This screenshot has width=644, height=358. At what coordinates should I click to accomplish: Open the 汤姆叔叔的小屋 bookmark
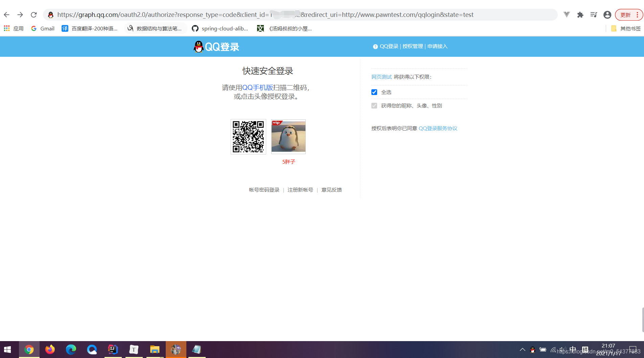[x=284, y=28]
